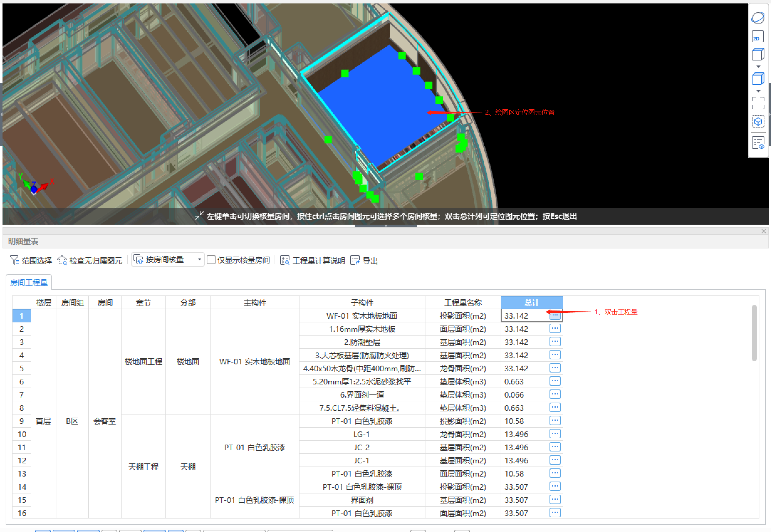
Task: Click the 首层 floor cell
Action: click(x=44, y=421)
